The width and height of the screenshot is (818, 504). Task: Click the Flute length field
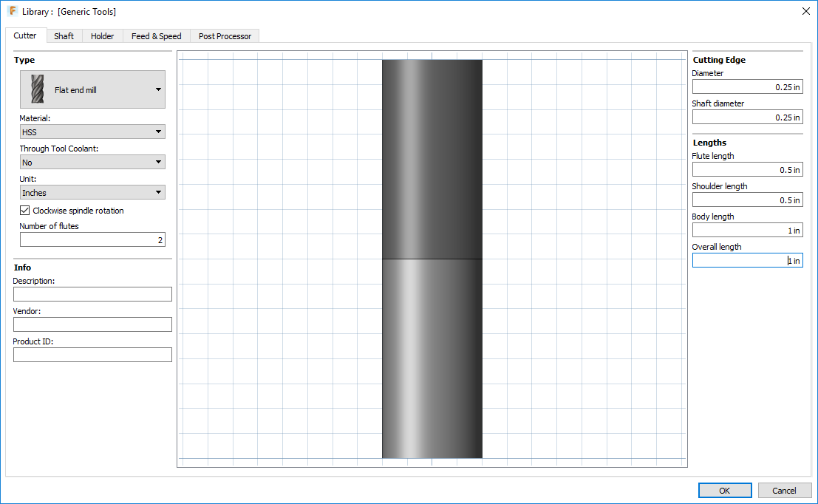tap(747, 169)
